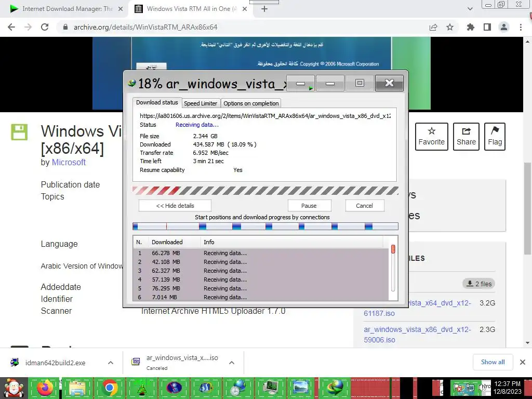Image resolution: width=532 pixels, height=399 pixels.
Task: Click the Christmas tree taskbar icon
Action: (141, 388)
